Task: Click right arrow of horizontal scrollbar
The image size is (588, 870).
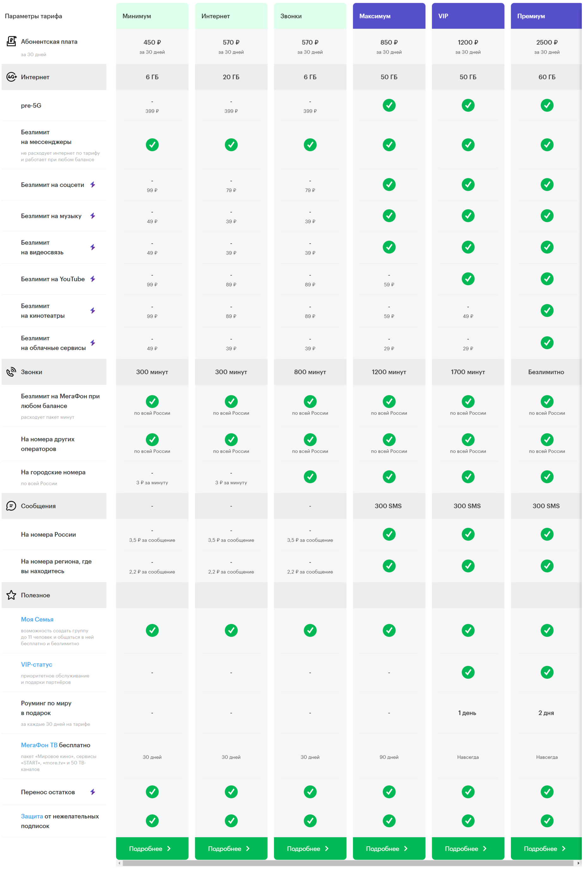Action: click(x=578, y=863)
